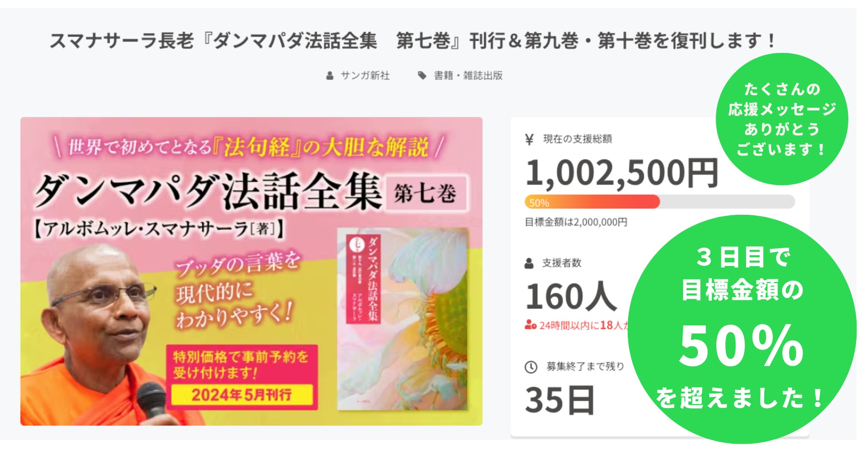This screenshot has height=457, width=868.
Task: Click the 1,002,500円 total amount
Action: [621, 174]
